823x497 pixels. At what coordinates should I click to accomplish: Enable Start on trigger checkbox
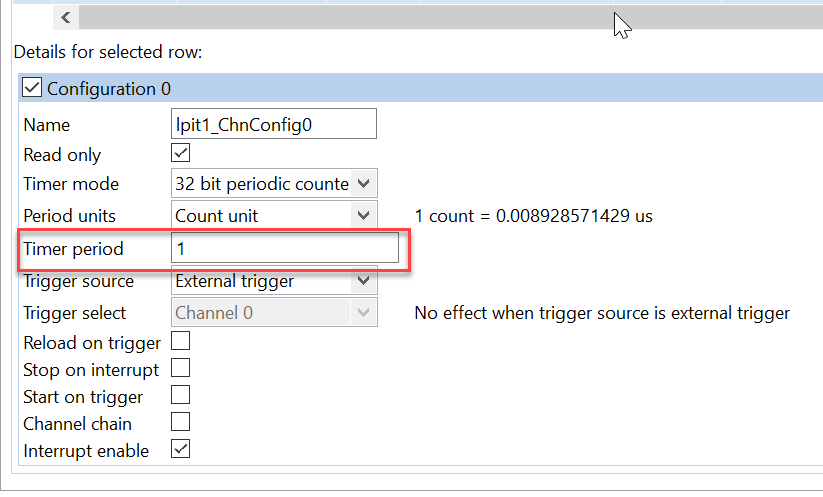(x=181, y=396)
